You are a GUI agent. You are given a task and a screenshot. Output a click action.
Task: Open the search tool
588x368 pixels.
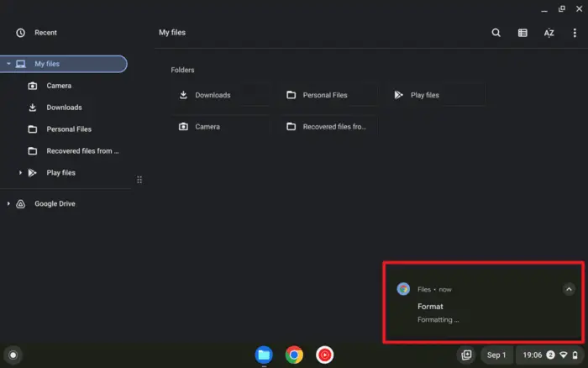pyautogui.click(x=496, y=33)
